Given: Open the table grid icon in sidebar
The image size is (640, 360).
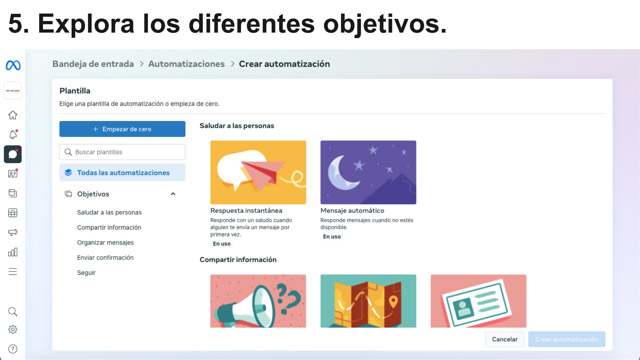Looking at the screenshot, I should click(13, 213).
